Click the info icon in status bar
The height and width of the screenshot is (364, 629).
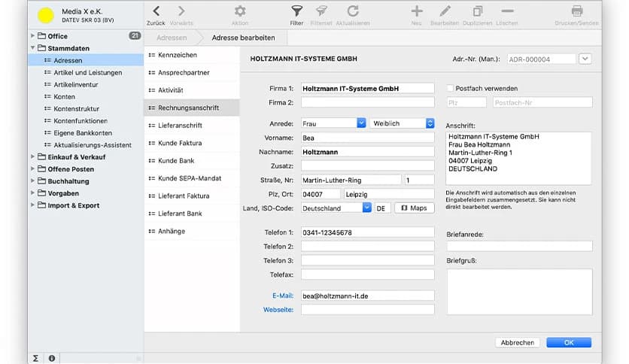[52, 359]
